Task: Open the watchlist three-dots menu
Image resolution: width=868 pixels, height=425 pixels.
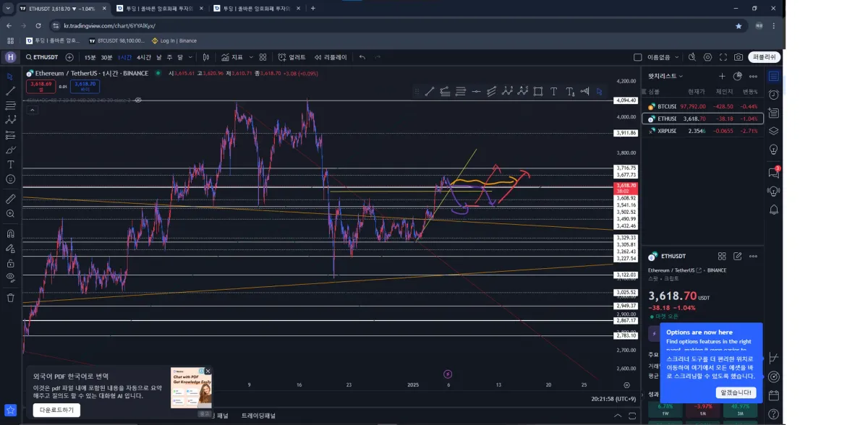Action: click(753, 76)
